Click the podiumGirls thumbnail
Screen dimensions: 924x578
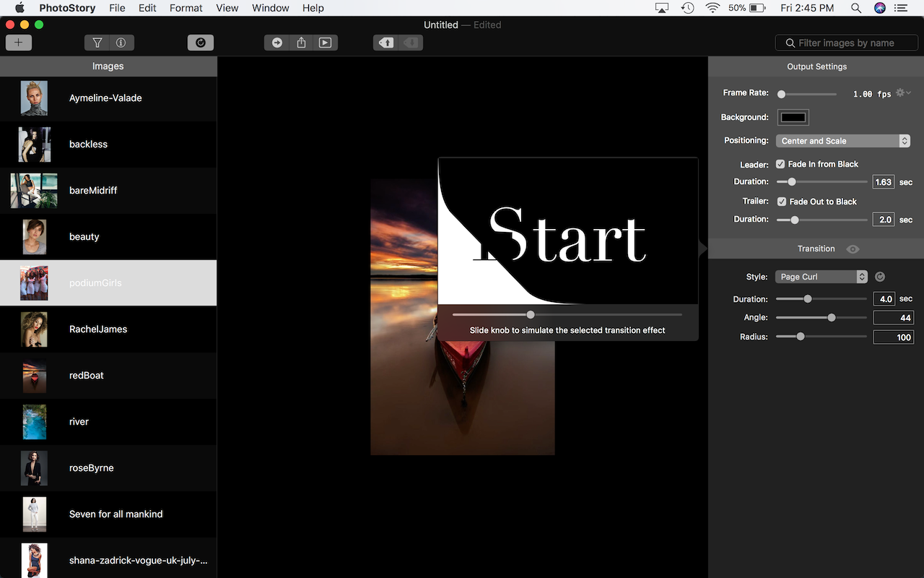(34, 283)
